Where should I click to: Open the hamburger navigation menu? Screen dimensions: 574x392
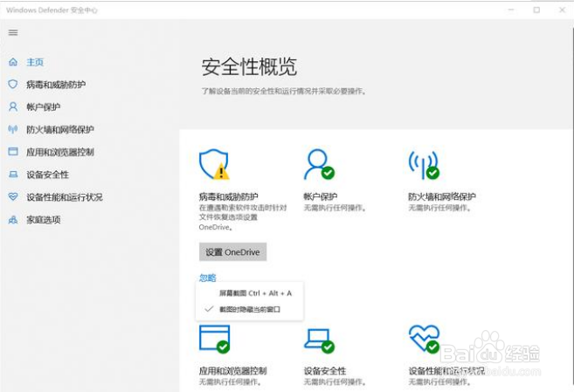pos(13,32)
